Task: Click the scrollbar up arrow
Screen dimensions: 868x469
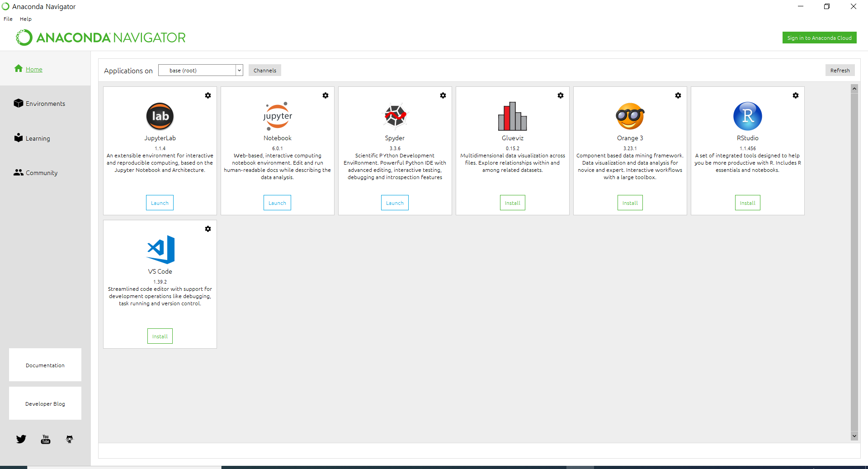Action: tap(854, 89)
